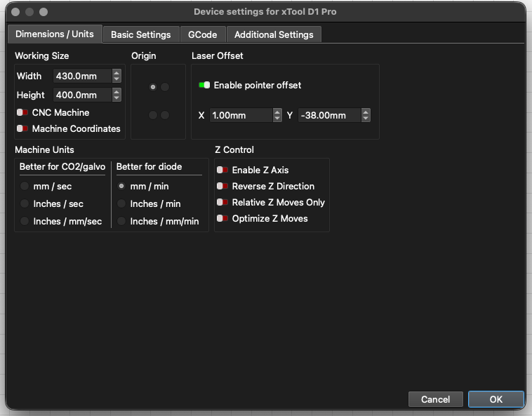The width and height of the screenshot is (532, 416).
Task: Toggle the CNC Machine switch
Action: click(22, 112)
